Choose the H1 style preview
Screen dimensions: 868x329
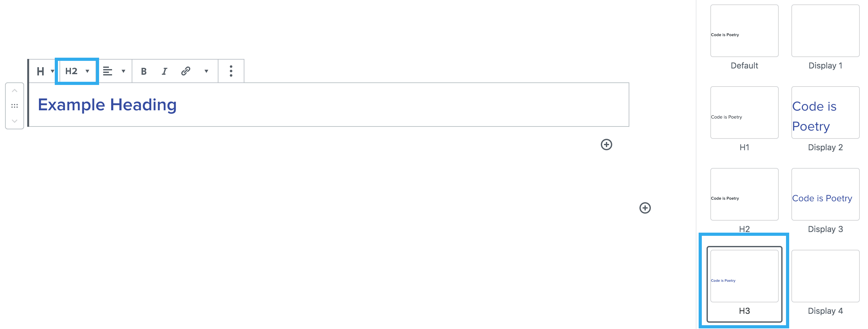click(x=744, y=113)
